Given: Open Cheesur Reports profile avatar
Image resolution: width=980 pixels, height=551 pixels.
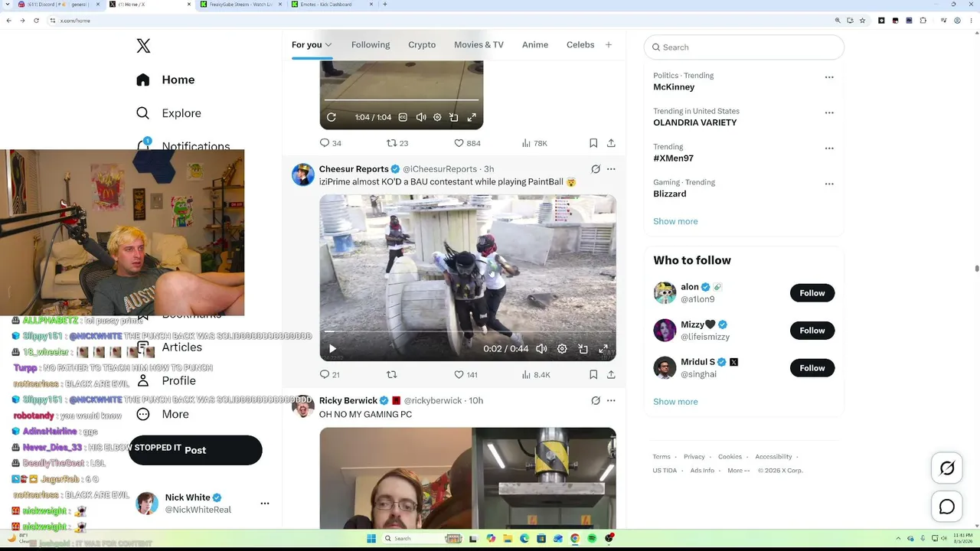Looking at the screenshot, I should click(x=303, y=174).
